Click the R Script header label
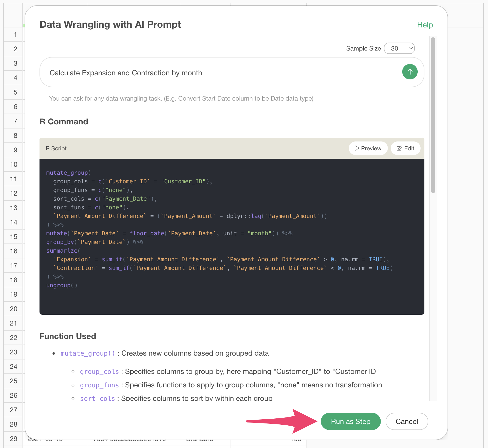The height and width of the screenshot is (448, 488). point(56,148)
